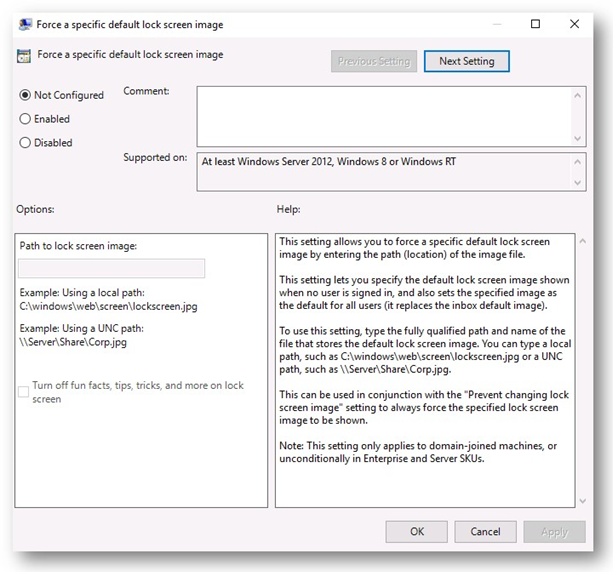Image resolution: width=613 pixels, height=572 pixels.
Task: Go to the Previous Setting
Action: pos(373,61)
